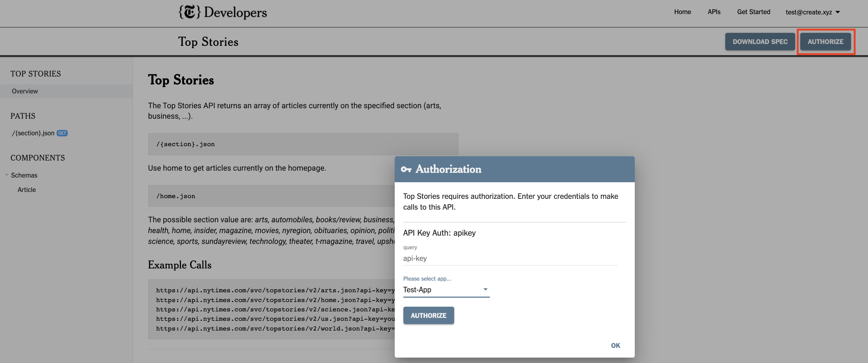The height and width of the screenshot is (363, 868).
Task: Click the 'Please select app...' label
Action: pos(427,279)
